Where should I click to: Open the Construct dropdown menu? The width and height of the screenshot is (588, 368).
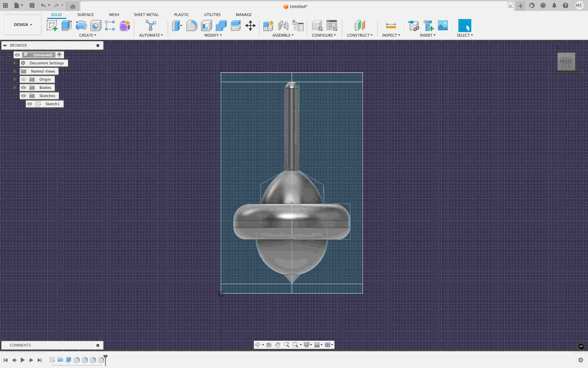(360, 35)
